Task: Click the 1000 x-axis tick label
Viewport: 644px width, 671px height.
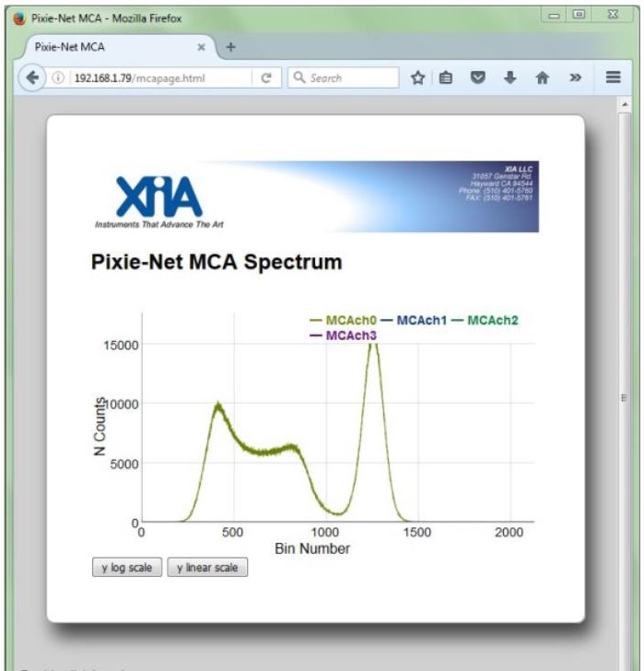Action: click(324, 533)
